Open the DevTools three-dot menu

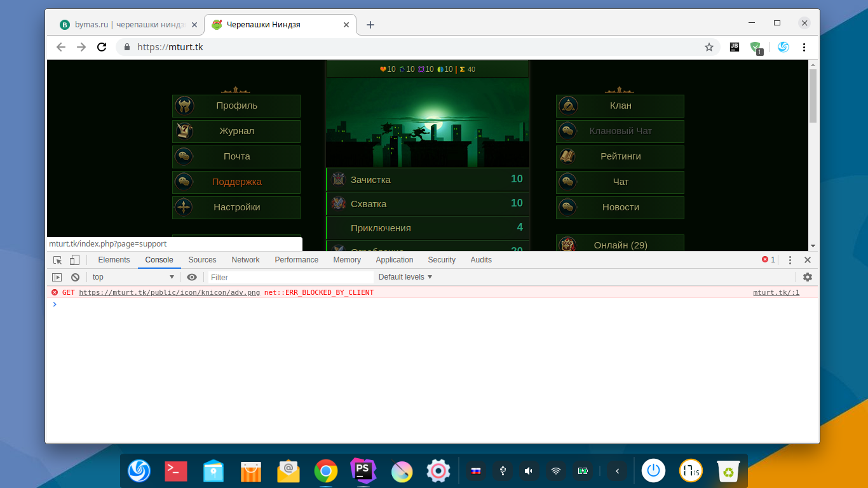[x=790, y=260]
